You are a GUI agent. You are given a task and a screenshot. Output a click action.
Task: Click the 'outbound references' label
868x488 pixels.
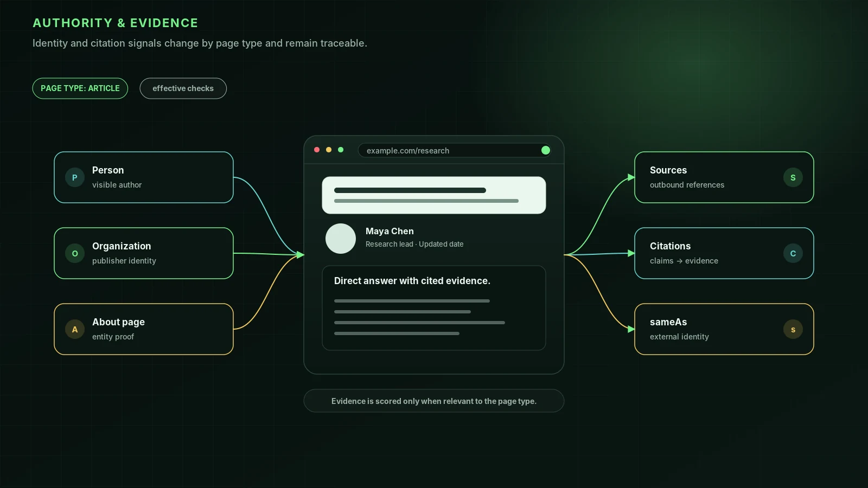point(687,185)
